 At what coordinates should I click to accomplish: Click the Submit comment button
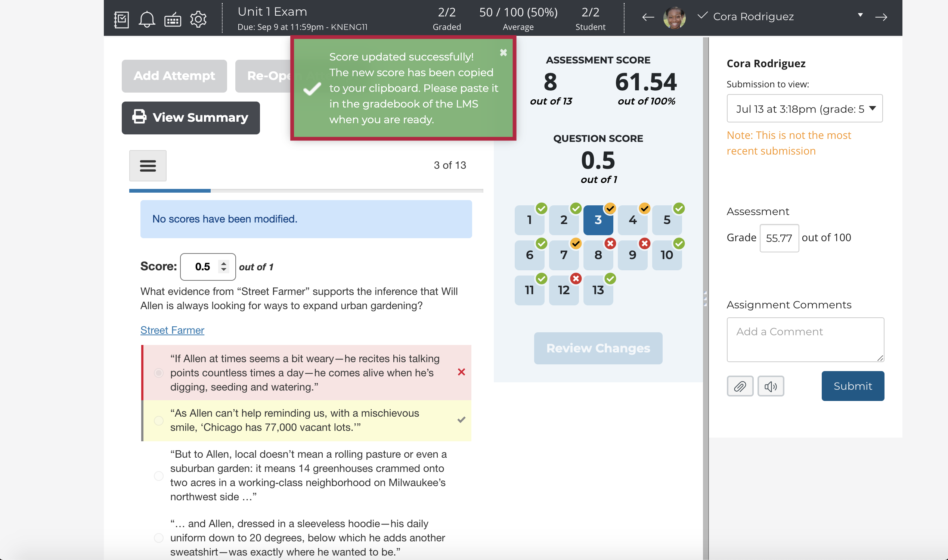pos(853,386)
